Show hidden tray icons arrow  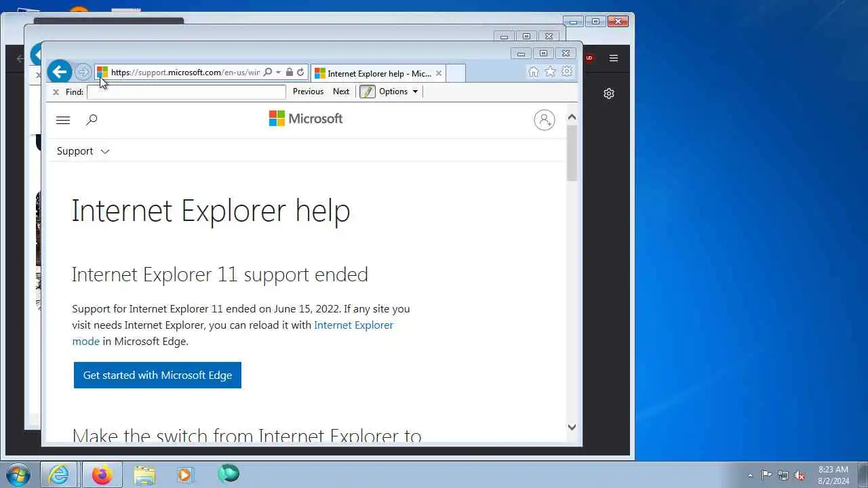point(750,475)
